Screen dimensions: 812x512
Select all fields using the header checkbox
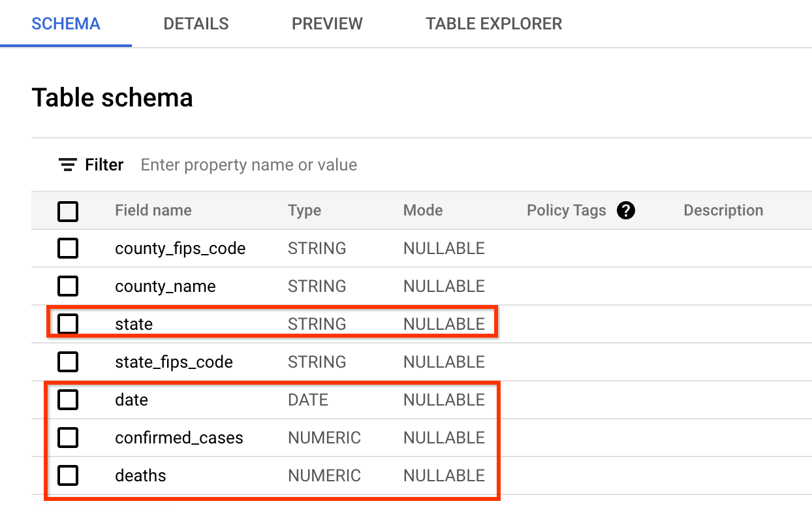68,211
